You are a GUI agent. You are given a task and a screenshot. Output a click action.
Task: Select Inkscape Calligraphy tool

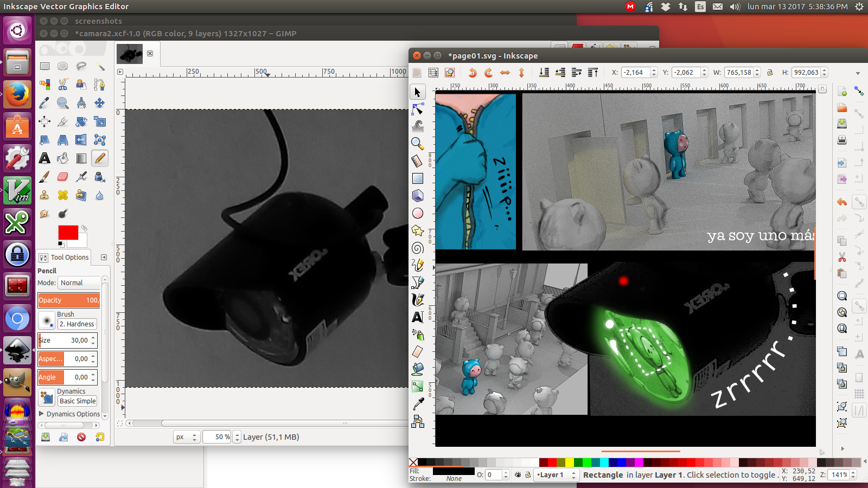point(418,300)
